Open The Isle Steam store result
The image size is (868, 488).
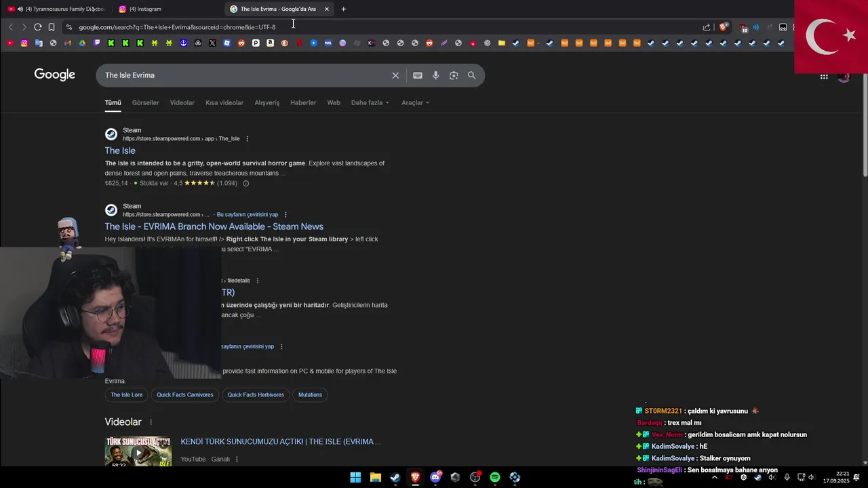click(120, 150)
